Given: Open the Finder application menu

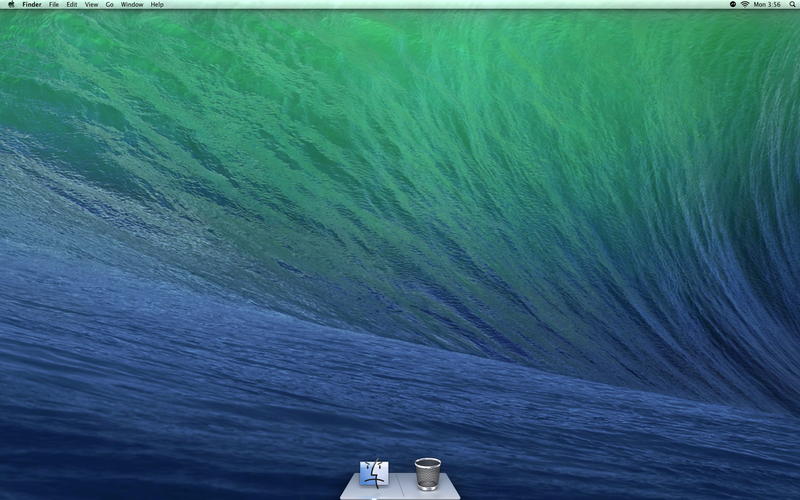Looking at the screenshot, I should tap(32, 4).
